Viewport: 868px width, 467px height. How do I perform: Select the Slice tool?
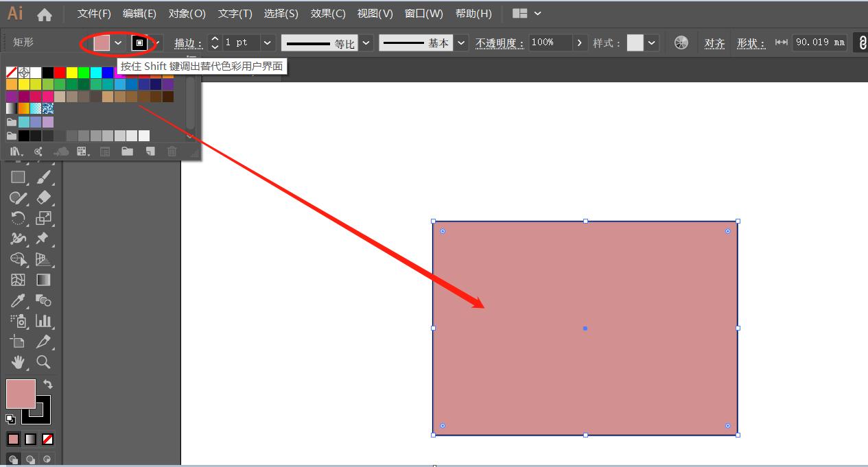(43, 342)
